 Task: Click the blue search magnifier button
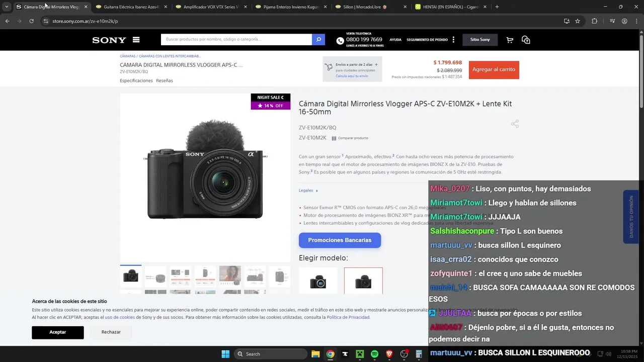pyautogui.click(x=318, y=40)
